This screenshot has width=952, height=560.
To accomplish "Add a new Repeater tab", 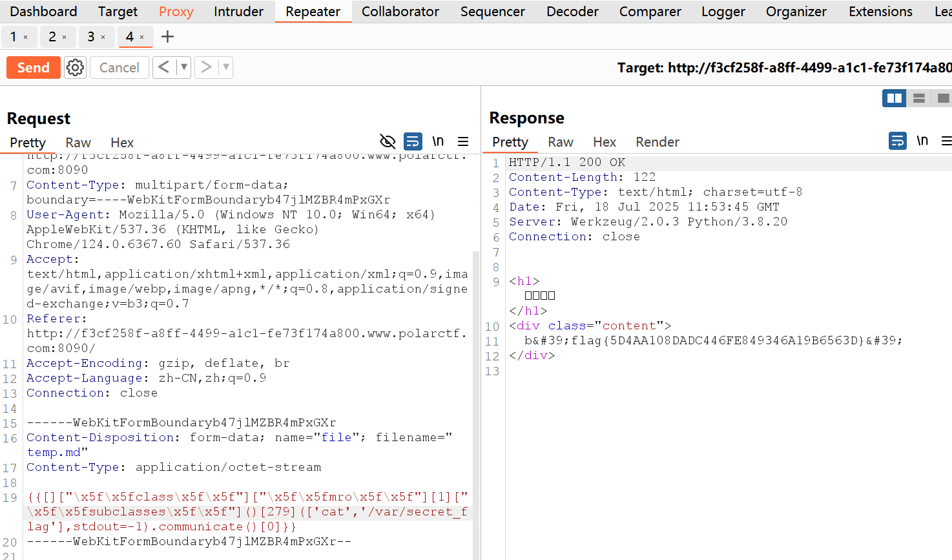I will click(x=167, y=37).
